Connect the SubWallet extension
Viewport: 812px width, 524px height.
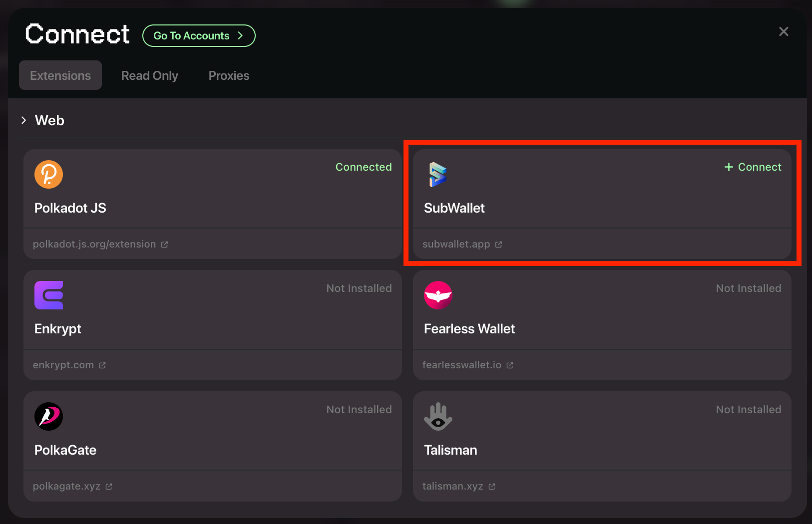click(x=753, y=167)
